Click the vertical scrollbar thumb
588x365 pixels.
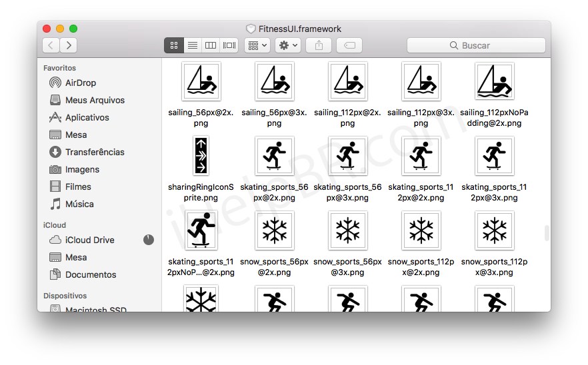[x=547, y=232]
